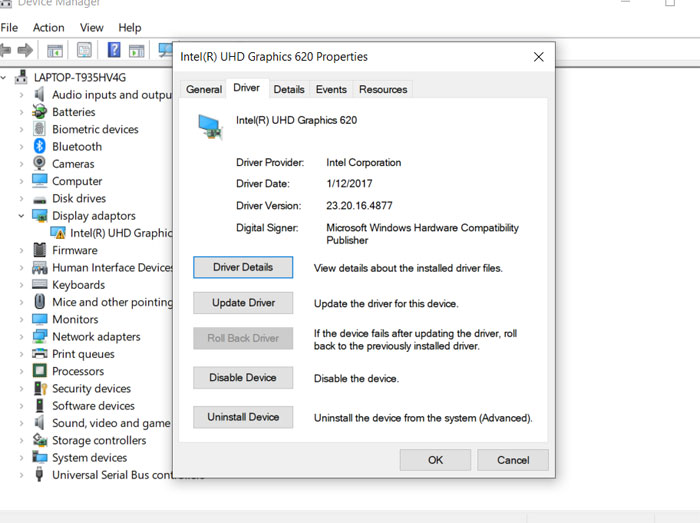Expand the Cameras category

pyautogui.click(x=21, y=164)
